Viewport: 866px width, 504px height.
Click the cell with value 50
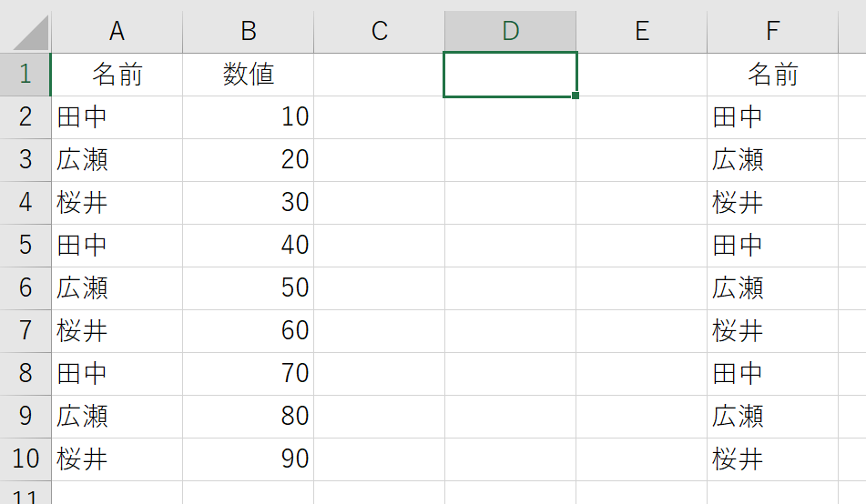(248, 288)
